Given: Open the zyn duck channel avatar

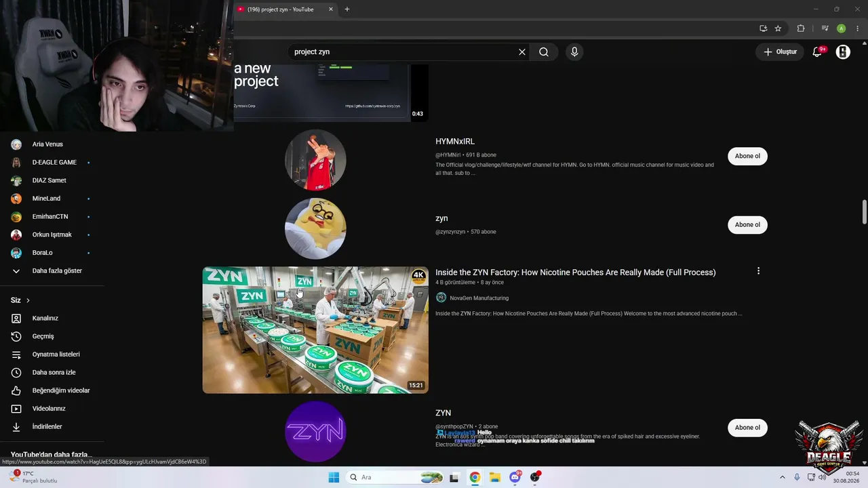Looking at the screenshot, I should coord(315,228).
